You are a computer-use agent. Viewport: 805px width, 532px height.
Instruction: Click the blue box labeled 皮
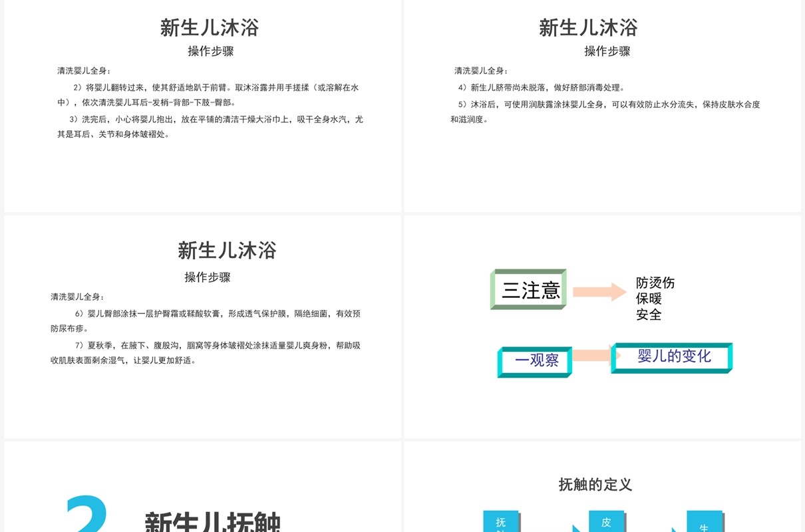(x=607, y=522)
